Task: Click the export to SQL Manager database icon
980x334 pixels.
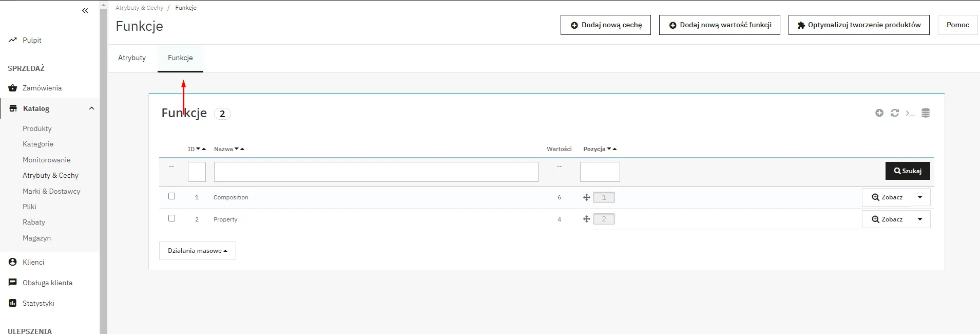Action: pyautogui.click(x=926, y=113)
